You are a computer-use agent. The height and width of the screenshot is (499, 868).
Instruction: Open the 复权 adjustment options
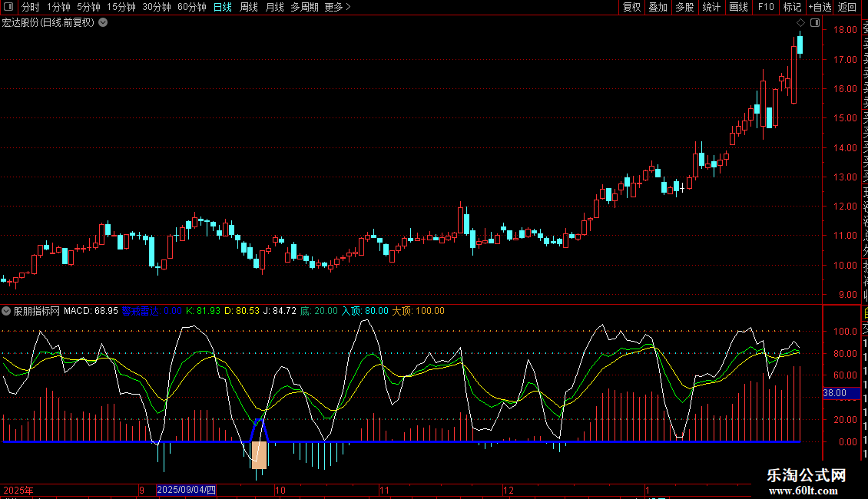click(x=631, y=8)
